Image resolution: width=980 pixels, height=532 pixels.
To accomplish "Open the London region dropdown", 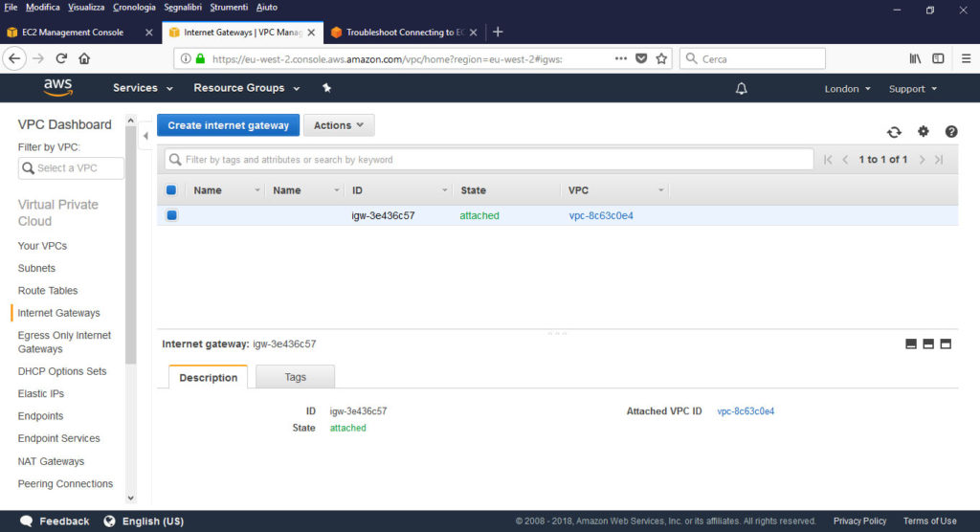I will [x=848, y=89].
